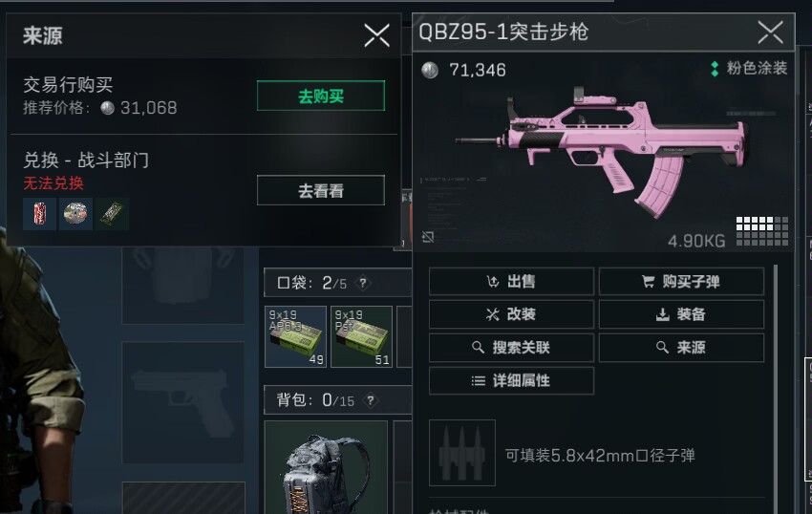Equip the rifle with 装备 button
Viewport: 812px width, 514px height.
tap(681, 314)
